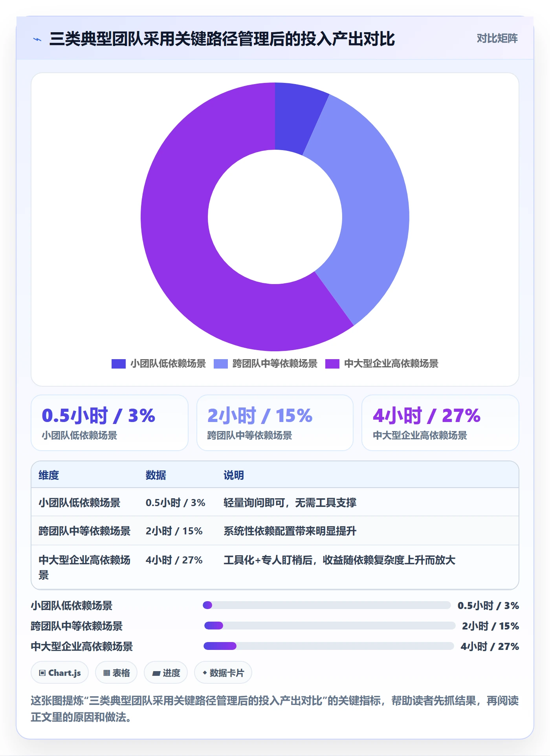This screenshot has width=550, height=756.
Task: Click the description 系统性依赖配置带来明显提升
Action: pos(290,531)
